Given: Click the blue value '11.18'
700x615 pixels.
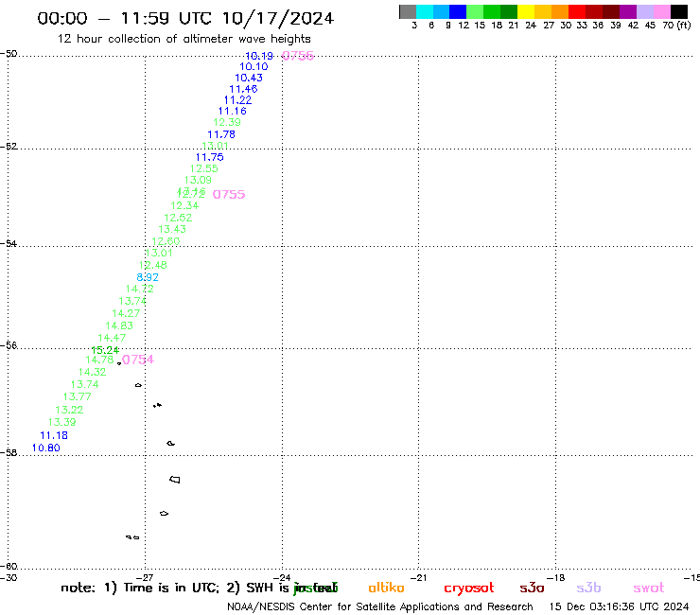Looking at the screenshot, I should coord(54,435).
